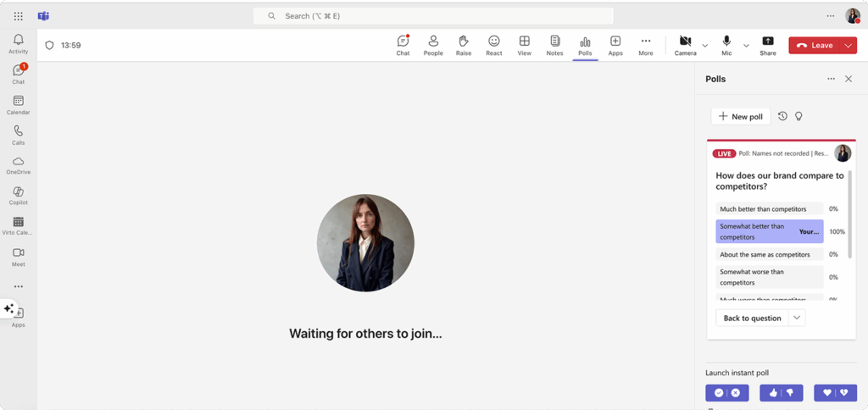Viewport: 868px width, 410px height.
Task: Toggle the Mic mute
Action: point(726,46)
